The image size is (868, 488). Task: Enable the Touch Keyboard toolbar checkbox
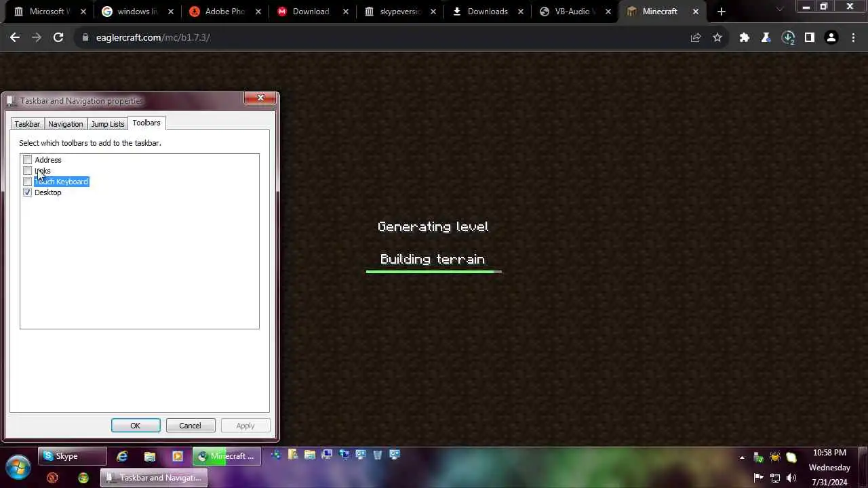click(27, 182)
